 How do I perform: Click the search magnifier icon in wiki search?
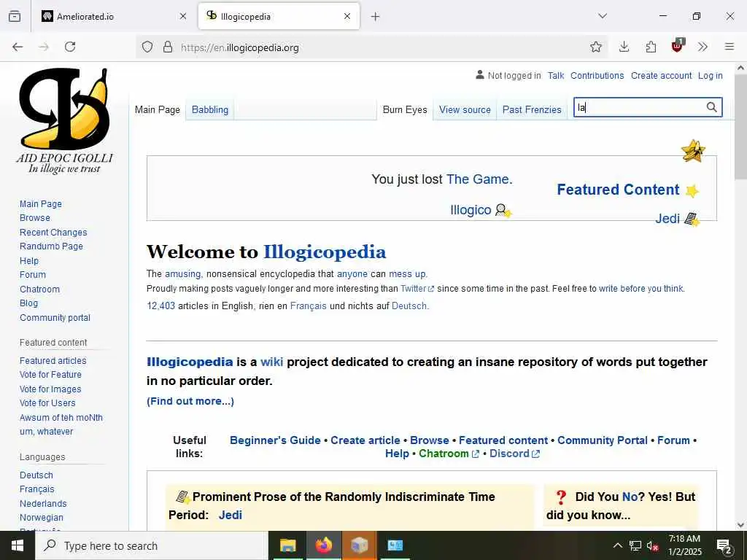(x=711, y=107)
